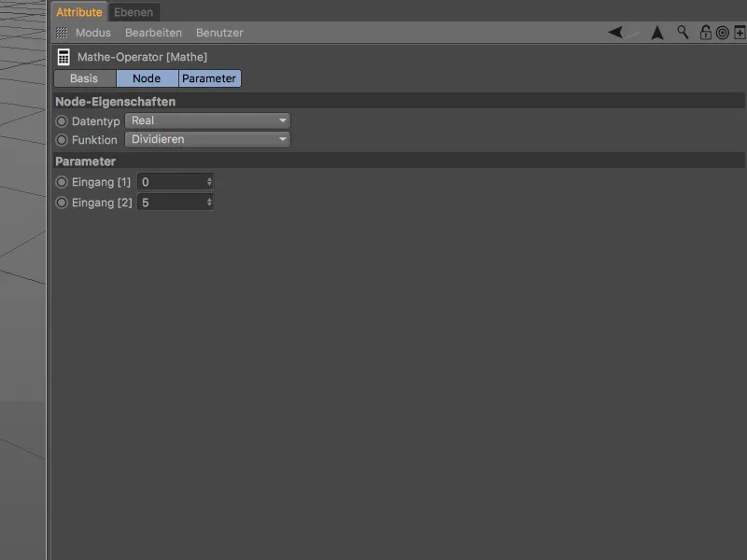Click the Node-Eigenschaften section header
Image resolution: width=747 pixels, height=560 pixels.
tap(400, 102)
